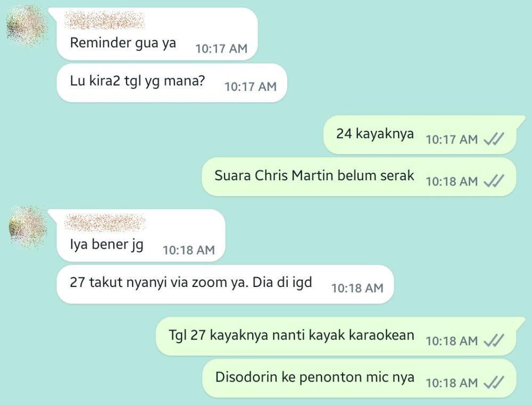Select the 'Suara Chris Martin belum serak' message
Screen dimensions: 532x405
tap(359, 177)
